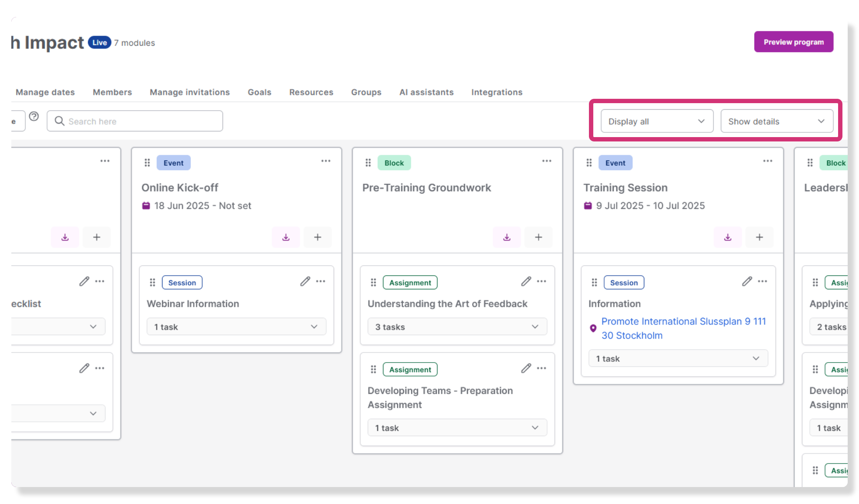The image size is (859, 504).
Task: Expand 1 task under Training Session Information
Action: point(678,359)
